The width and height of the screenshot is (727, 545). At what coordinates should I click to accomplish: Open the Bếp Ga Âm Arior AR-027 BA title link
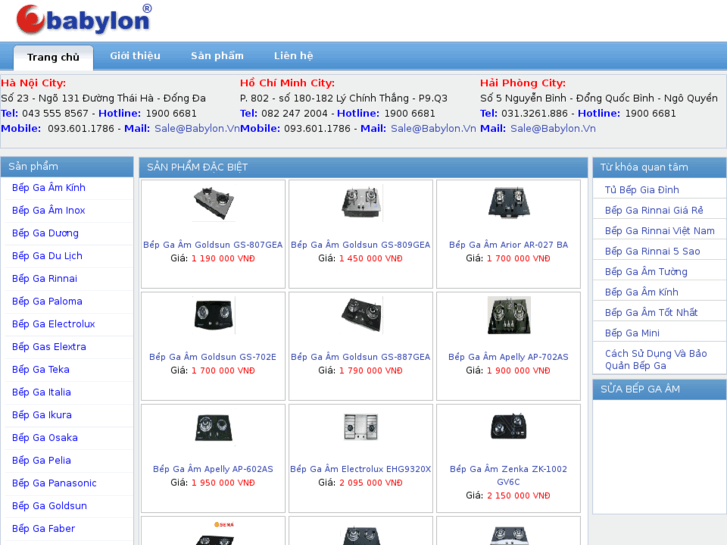(x=508, y=245)
